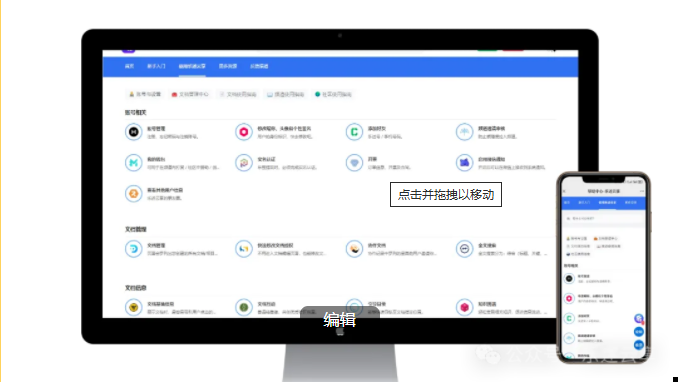The width and height of the screenshot is (678, 382).
Task: Open the yellow and black shield icon
Action: coord(134,307)
